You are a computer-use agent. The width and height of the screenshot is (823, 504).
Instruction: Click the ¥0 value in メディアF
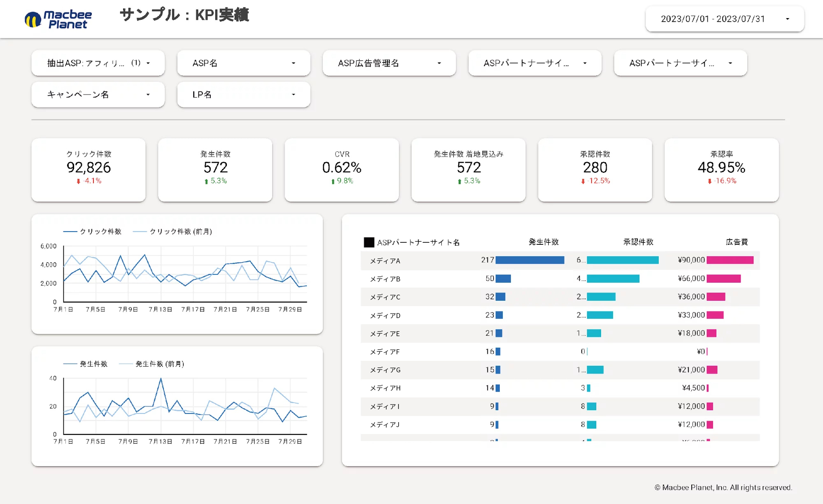[701, 351]
